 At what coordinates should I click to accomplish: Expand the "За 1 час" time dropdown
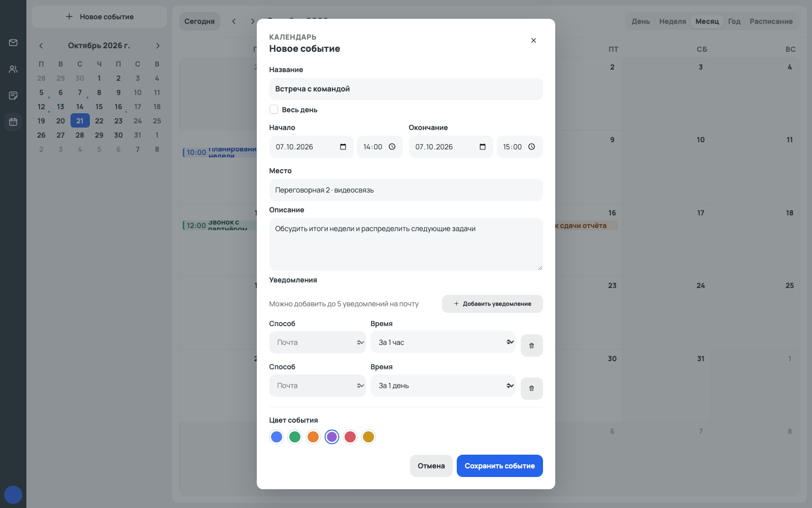(443, 342)
